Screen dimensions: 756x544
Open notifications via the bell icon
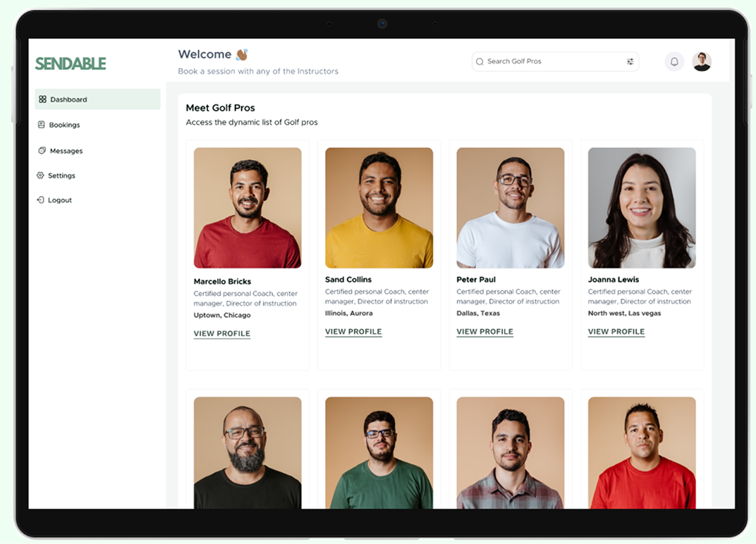[673, 61]
